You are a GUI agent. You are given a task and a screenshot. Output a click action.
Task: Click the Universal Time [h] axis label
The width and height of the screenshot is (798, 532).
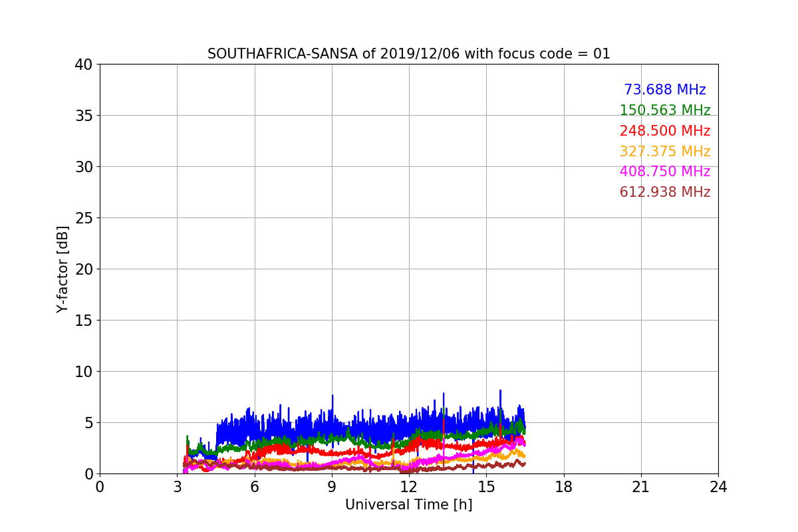click(x=409, y=505)
